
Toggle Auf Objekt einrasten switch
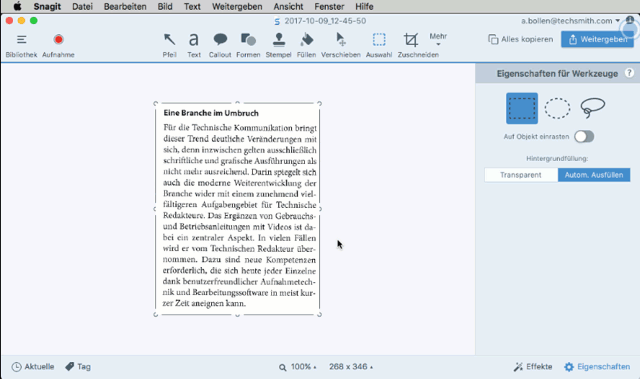(x=584, y=136)
